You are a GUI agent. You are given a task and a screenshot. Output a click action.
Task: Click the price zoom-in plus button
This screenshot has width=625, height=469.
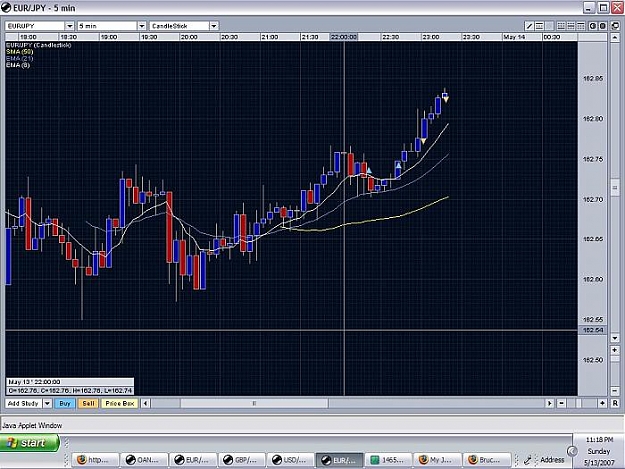615,350
